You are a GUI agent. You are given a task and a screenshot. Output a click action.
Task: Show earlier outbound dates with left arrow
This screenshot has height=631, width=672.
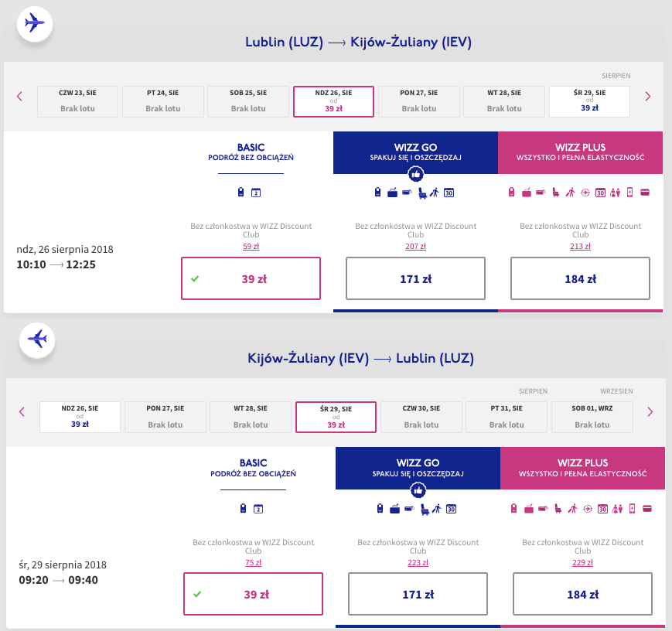click(x=19, y=96)
